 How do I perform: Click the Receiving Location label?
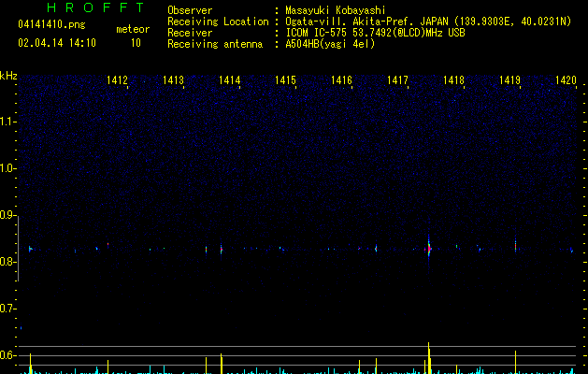pos(218,22)
